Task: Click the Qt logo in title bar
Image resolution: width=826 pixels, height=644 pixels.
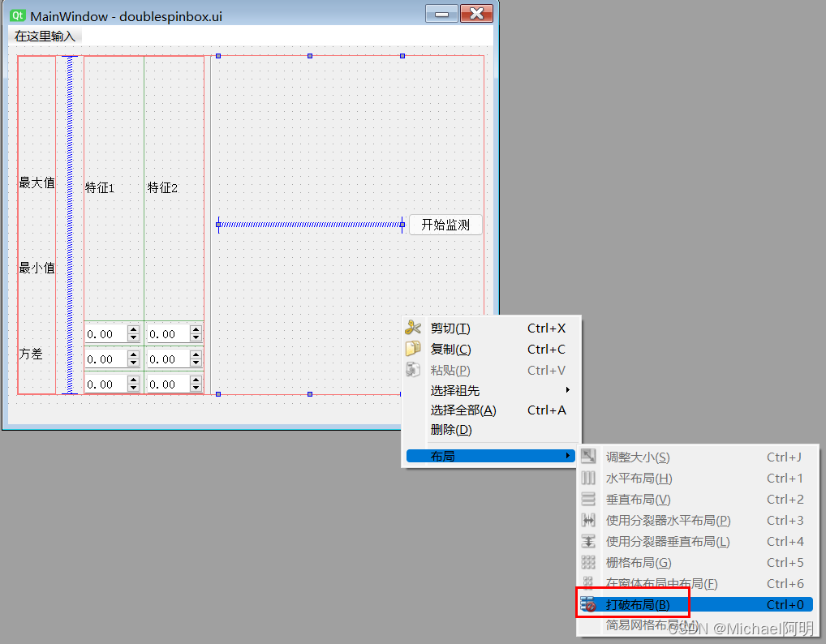Action: point(17,15)
